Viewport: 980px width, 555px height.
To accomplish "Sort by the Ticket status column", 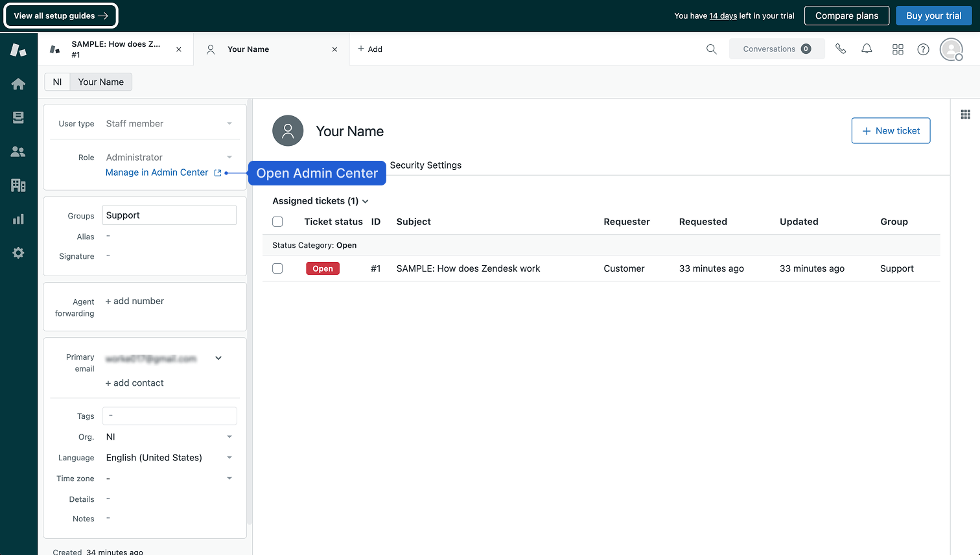I will coord(333,222).
